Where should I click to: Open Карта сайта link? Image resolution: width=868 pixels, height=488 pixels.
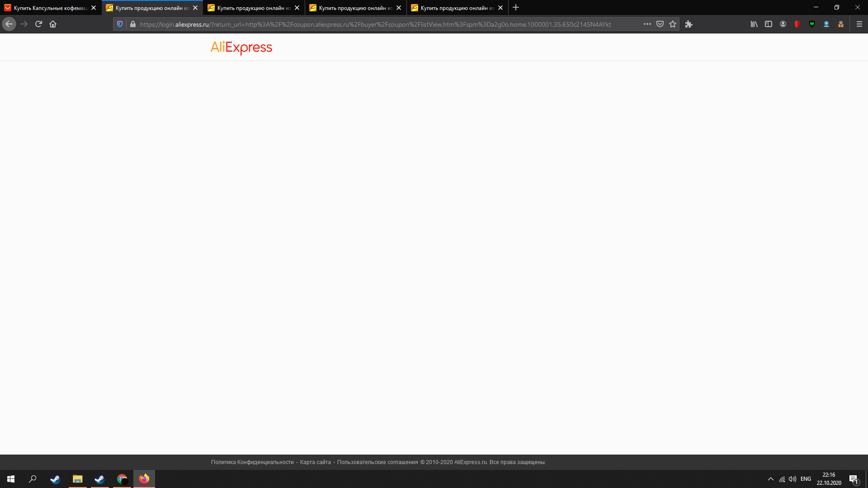click(x=316, y=462)
